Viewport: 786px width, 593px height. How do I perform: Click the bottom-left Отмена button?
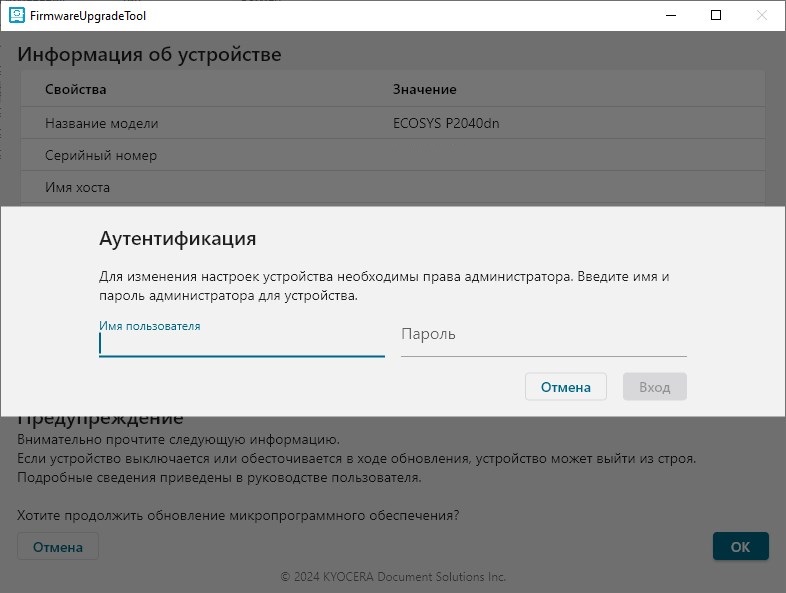click(x=58, y=547)
